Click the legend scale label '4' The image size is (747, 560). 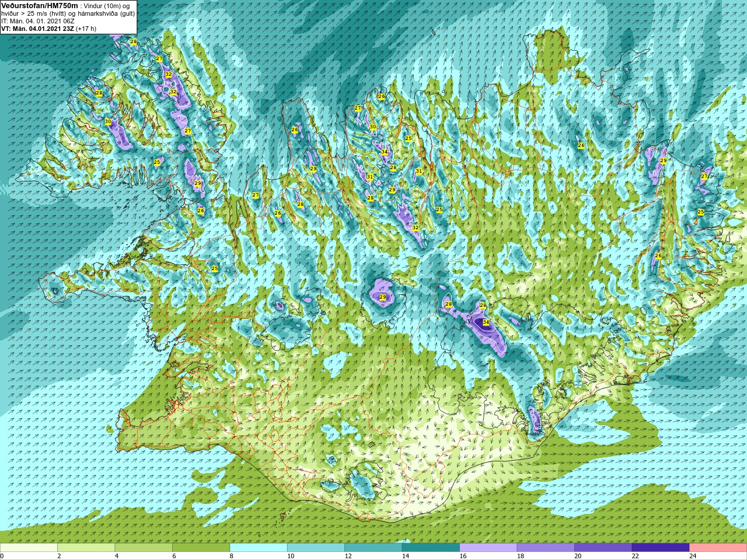pos(117,556)
